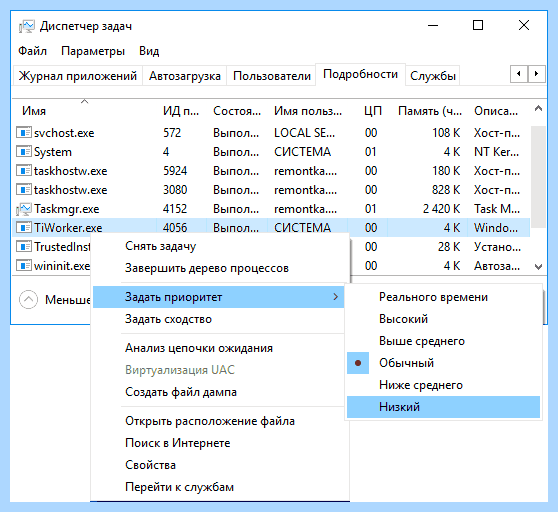
Task: Choose Открыть расположение файла
Action: [x=219, y=421]
